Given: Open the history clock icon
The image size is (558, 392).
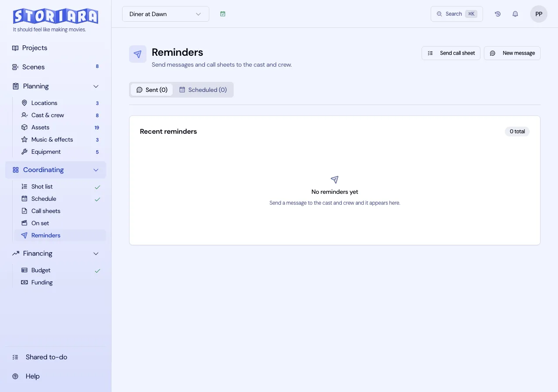Looking at the screenshot, I should [x=498, y=14].
